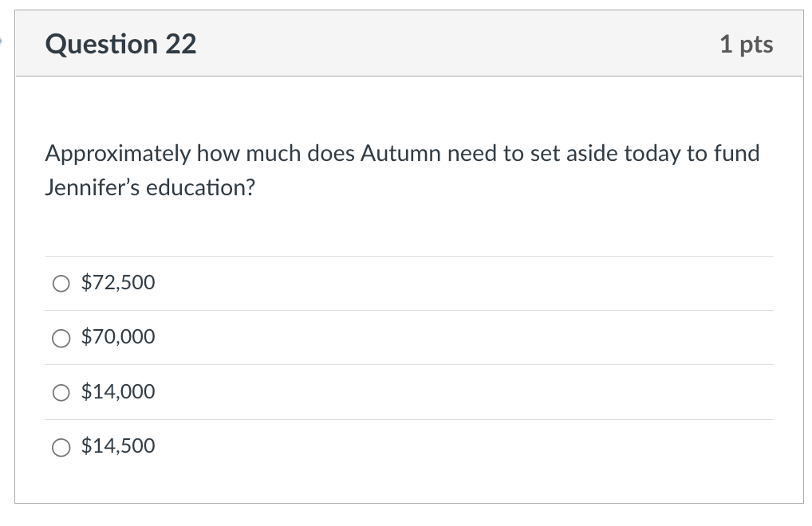Viewport: 812px width, 526px height.
Task: Click the $14,000 answer label
Action: [x=117, y=392]
